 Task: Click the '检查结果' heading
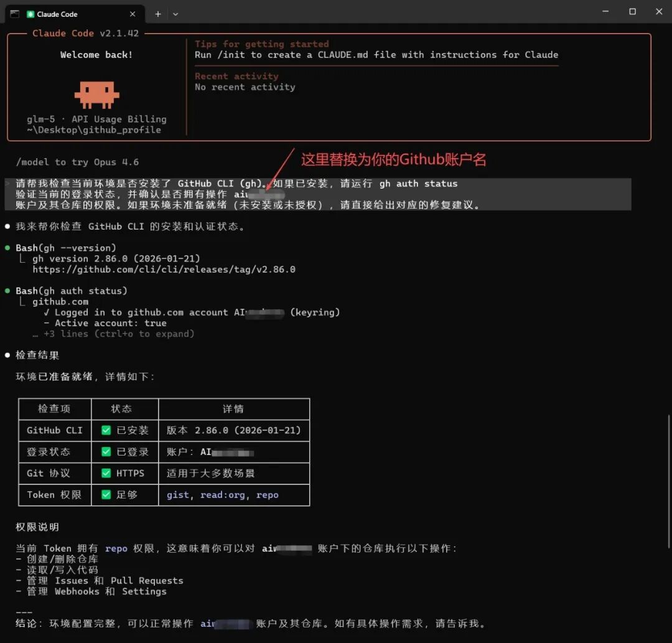(x=37, y=355)
